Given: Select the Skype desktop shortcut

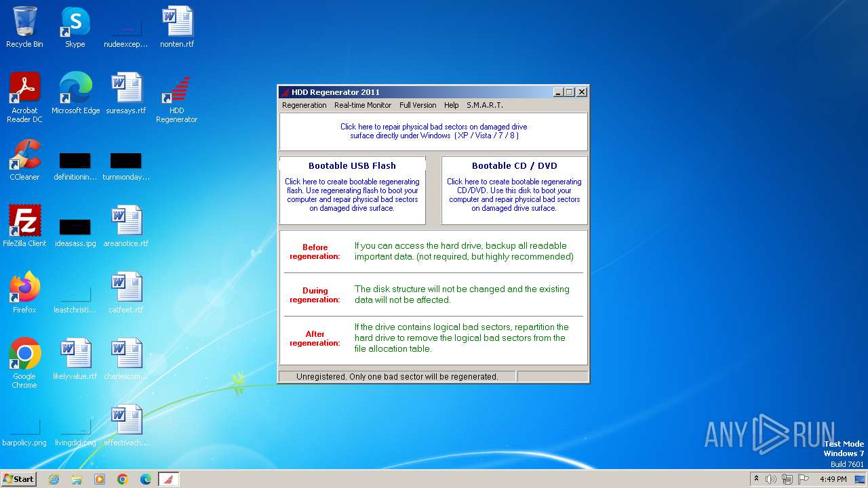Looking at the screenshot, I should coord(75,27).
